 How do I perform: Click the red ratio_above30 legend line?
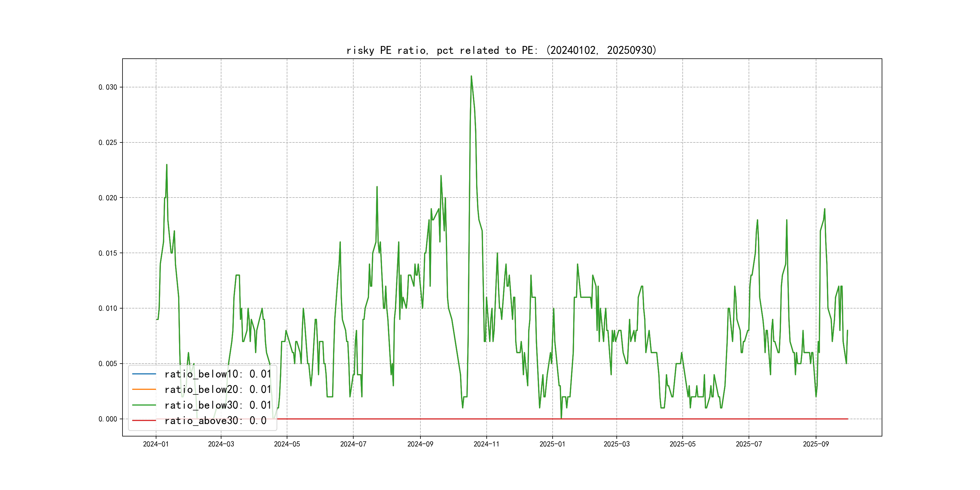[144, 421]
